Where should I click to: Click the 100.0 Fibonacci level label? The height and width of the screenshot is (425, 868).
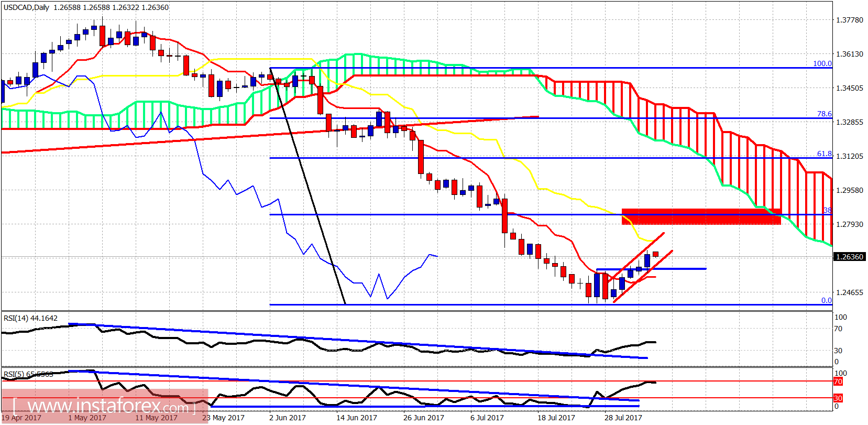(x=822, y=63)
